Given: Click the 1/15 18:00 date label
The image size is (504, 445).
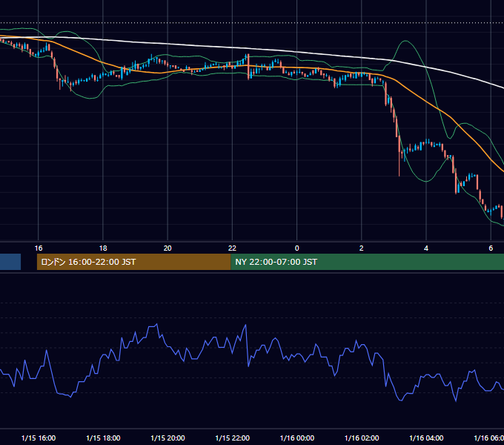Looking at the screenshot, I should (103, 438).
